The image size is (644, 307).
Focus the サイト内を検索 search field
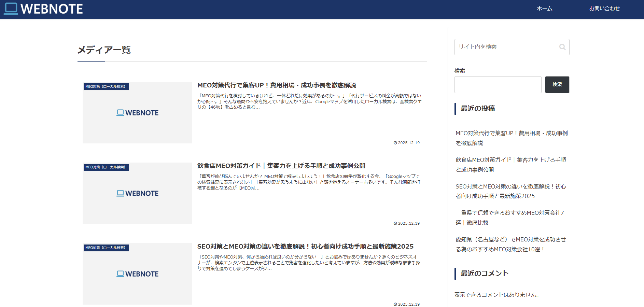coord(505,47)
